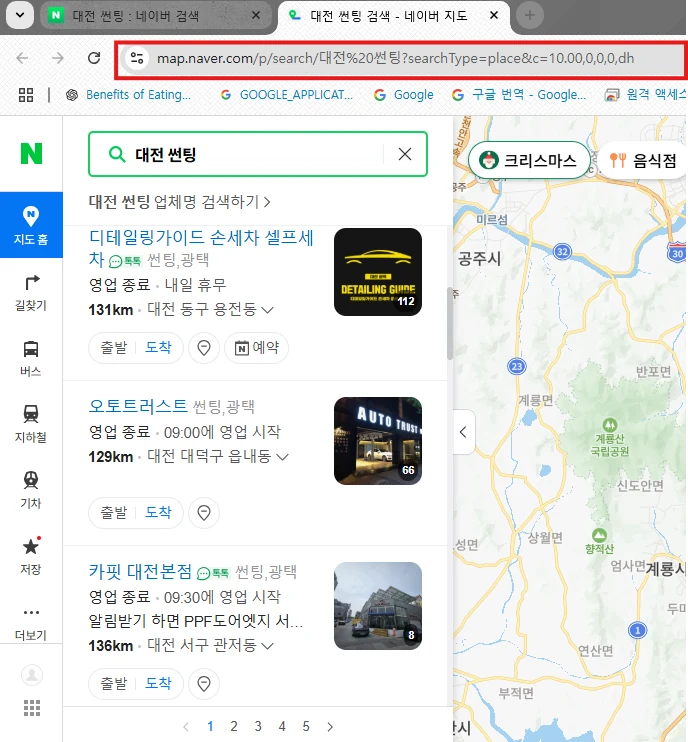Viewport: 688px width, 742px height.
Task: Open site information icon in address bar
Action: click(x=137, y=58)
